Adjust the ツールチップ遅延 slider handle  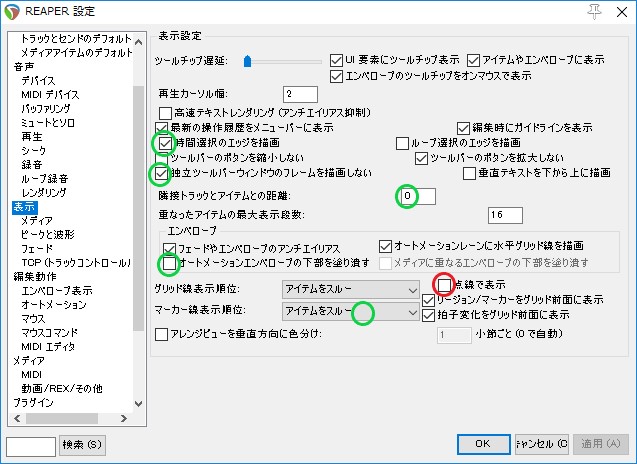247,61
